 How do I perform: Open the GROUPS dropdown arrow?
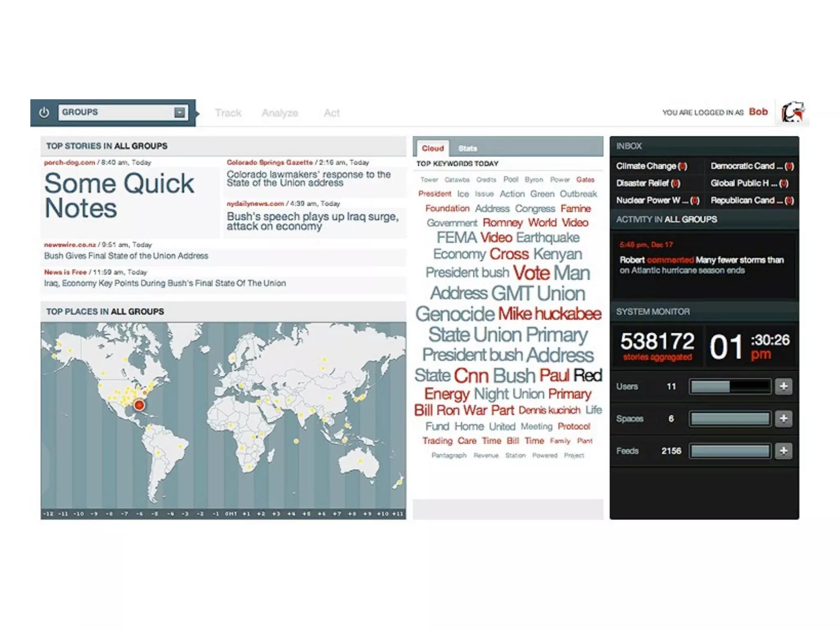pos(180,112)
